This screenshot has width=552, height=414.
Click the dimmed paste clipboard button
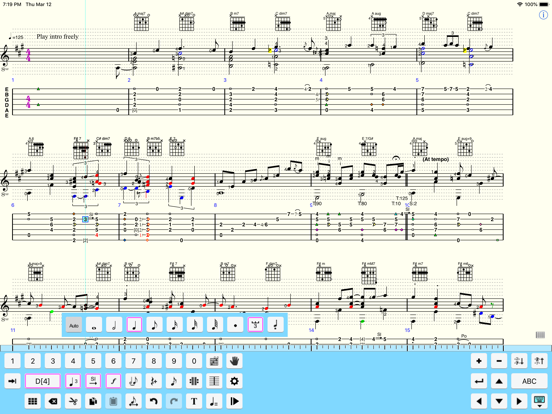(x=113, y=401)
